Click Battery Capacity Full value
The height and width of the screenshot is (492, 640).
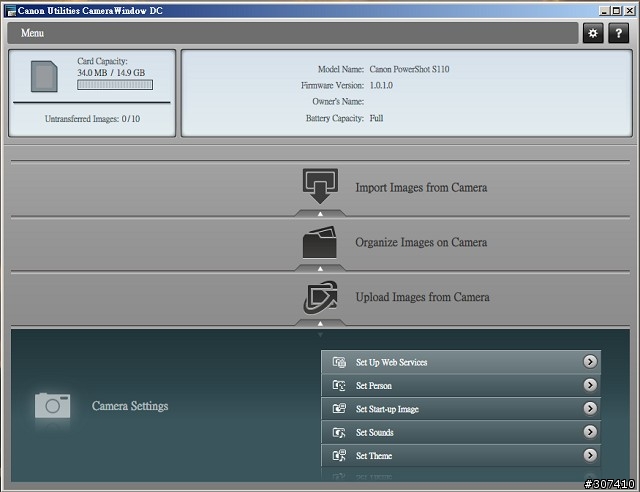[376, 118]
